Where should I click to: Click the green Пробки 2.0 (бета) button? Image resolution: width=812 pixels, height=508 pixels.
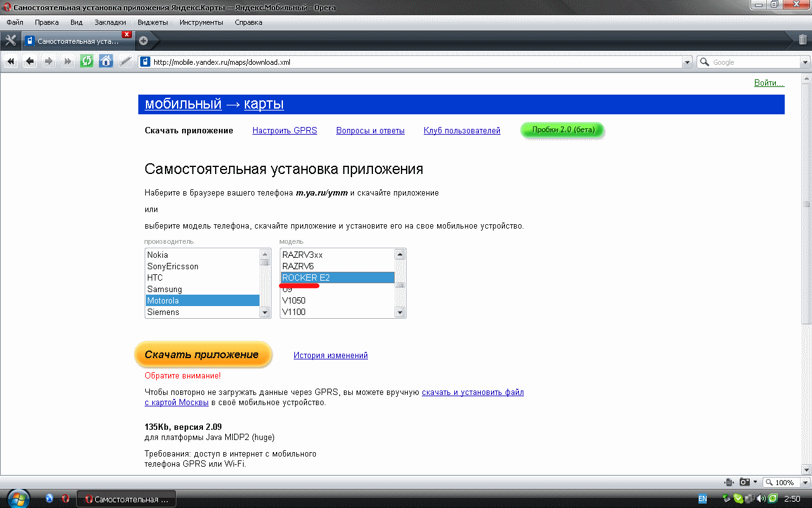pyautogui.click(x=563, y=130)
